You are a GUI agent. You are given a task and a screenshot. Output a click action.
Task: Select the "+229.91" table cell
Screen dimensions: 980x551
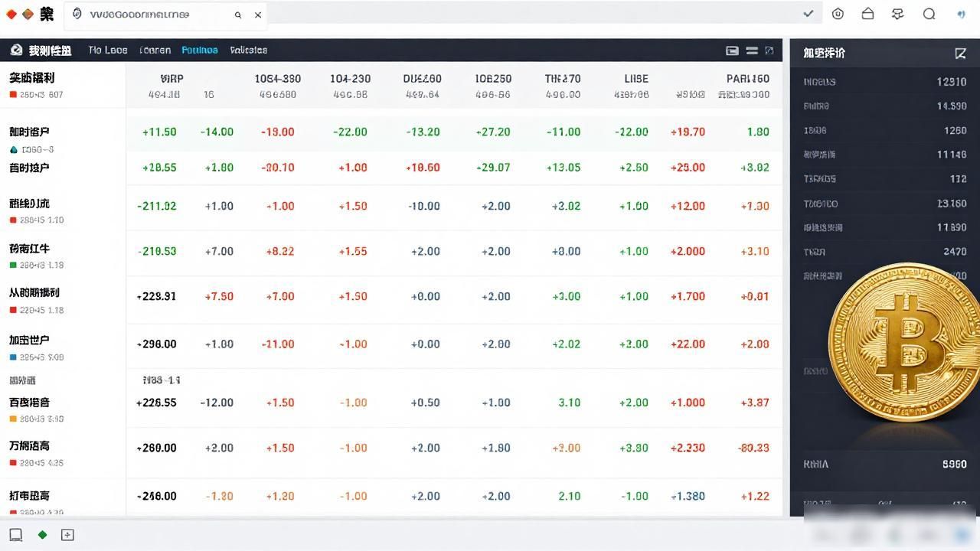pyautogui.click(x=156, y=296)
